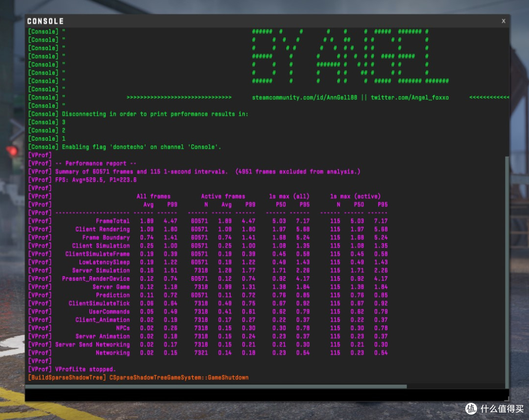The height and width of the screenshot is (420, 529).
Task: Click the 'VProfLite stopped.' line
Action: [85, 369]
